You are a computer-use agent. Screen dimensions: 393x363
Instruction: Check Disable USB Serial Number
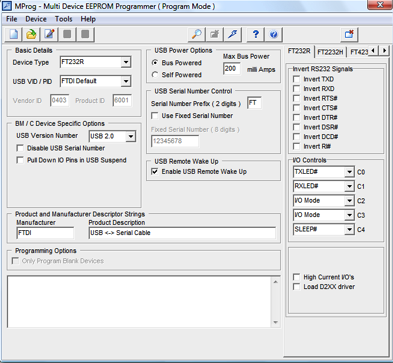coord(20,148)
